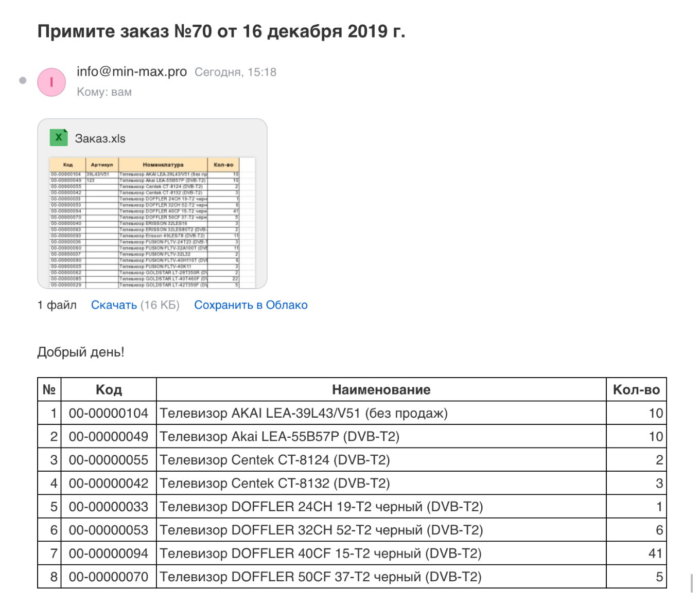The image size is (700, 607).
Task: Click the email subject Примите заказ №70
Action: pyautogui.click(x=221, y=31)
